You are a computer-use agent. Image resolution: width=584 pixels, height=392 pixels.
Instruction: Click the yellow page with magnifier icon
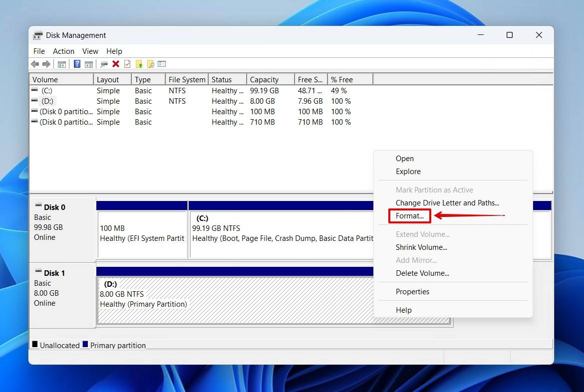tap(151, 64)
